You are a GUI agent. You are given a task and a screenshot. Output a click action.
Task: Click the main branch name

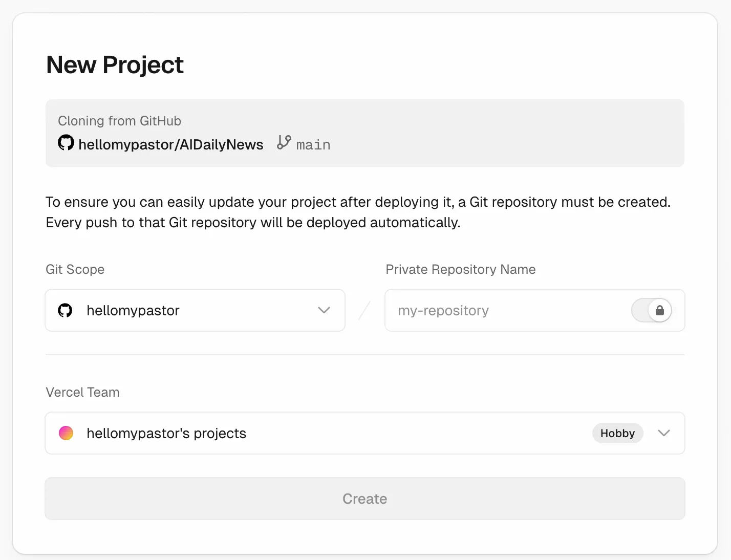[313, 145]
